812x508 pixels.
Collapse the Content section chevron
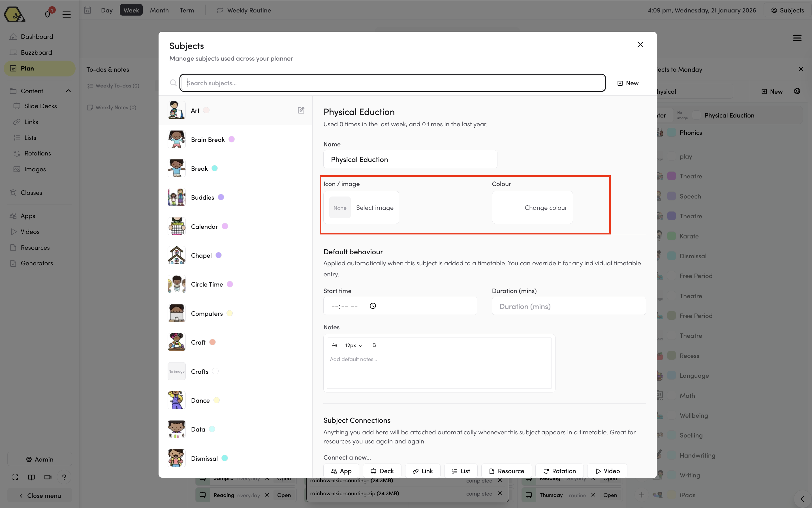(x=68, y=91)
